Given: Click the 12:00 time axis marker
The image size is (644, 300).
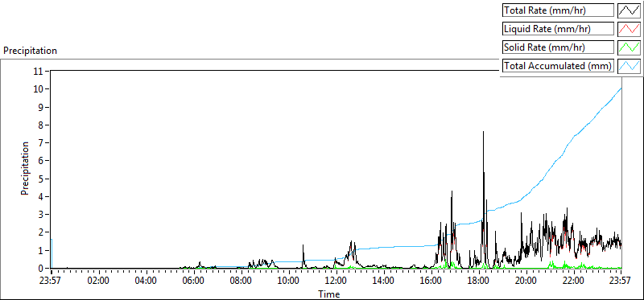Looking at the screenshot, I should [x=336, y=282].
